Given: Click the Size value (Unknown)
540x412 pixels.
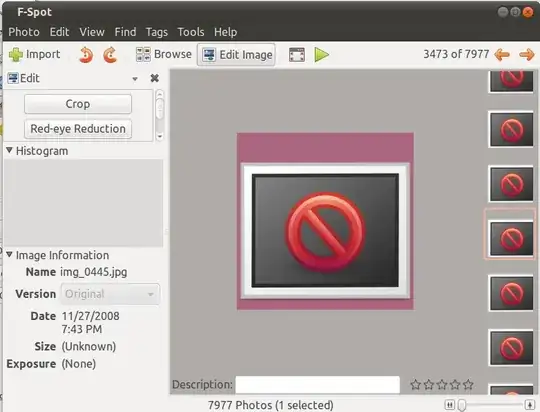Looking at the screenshot, I should pos(89,347).
